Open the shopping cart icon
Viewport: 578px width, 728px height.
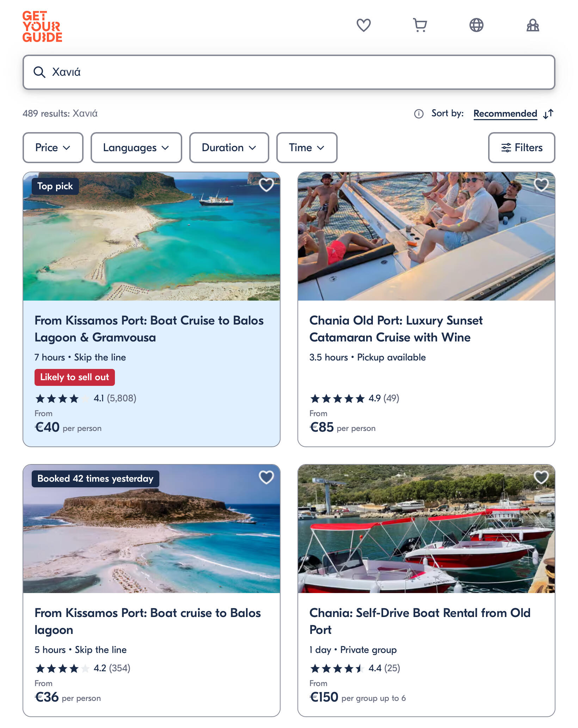420,25
